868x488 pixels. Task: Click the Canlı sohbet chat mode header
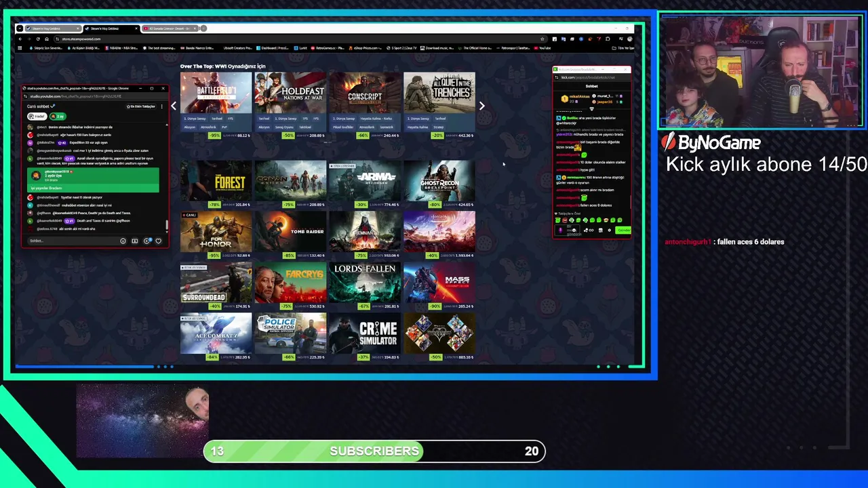(41, 106)
